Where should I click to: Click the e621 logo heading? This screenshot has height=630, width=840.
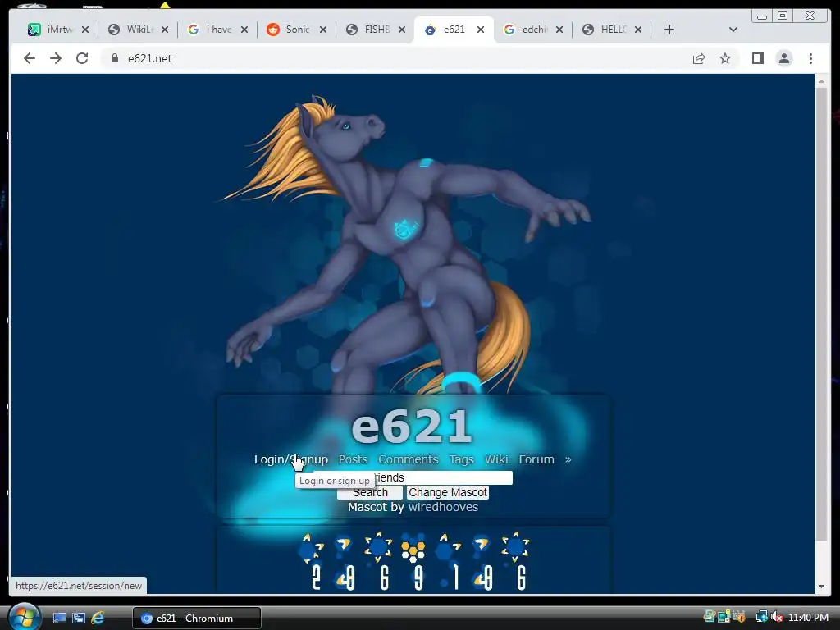pos(412,427)
